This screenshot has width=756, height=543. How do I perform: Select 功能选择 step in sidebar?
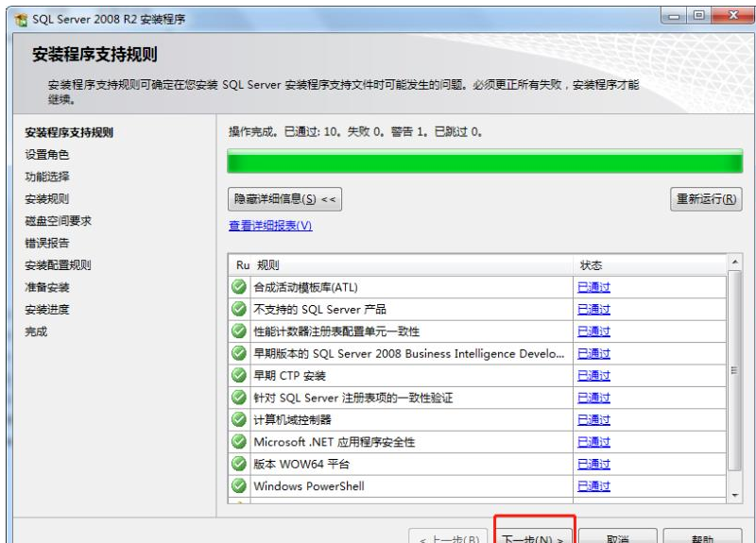click(x=46, y=177)
